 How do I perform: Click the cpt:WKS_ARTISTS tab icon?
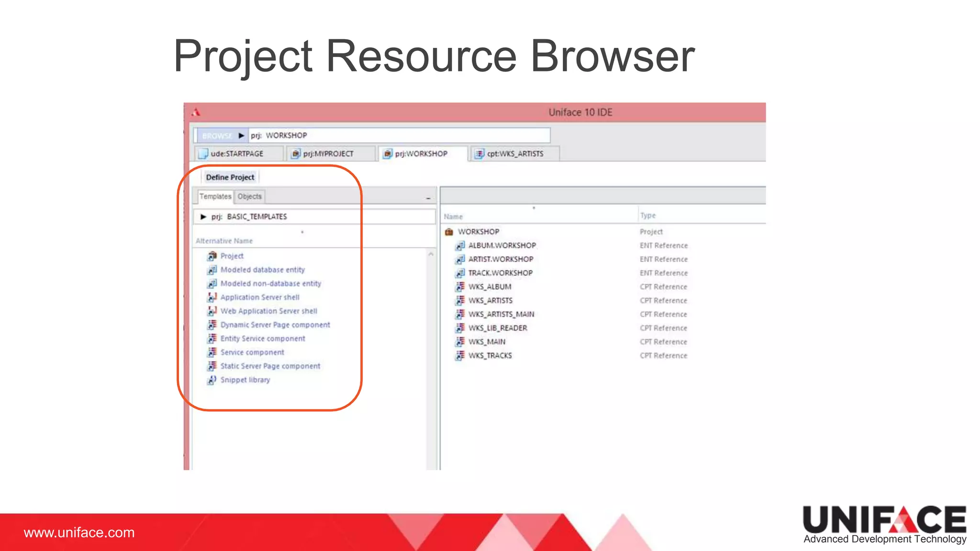(x=479, y=154)
